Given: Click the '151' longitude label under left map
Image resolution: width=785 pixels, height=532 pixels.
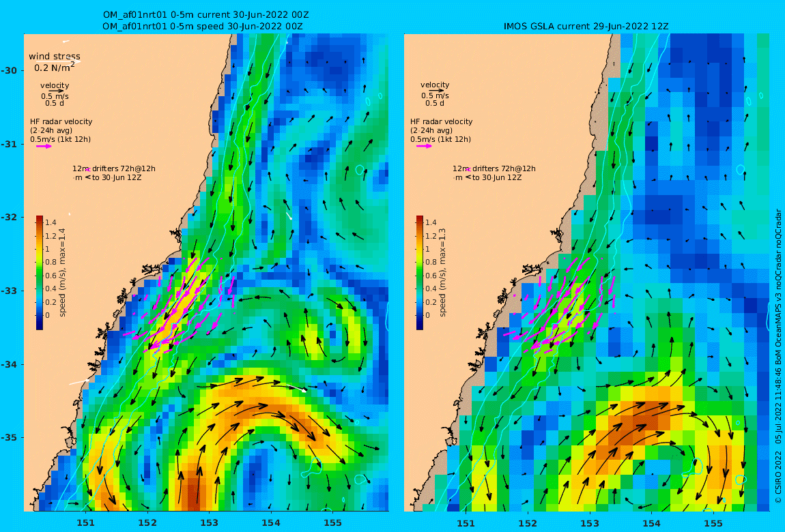Looking at the screenshot, I should point(85,523).
